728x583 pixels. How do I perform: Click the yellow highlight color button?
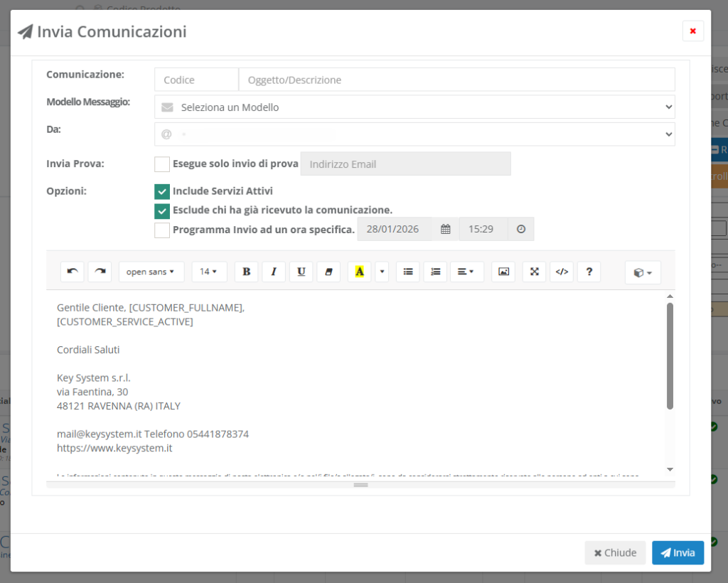click(359, 272)
